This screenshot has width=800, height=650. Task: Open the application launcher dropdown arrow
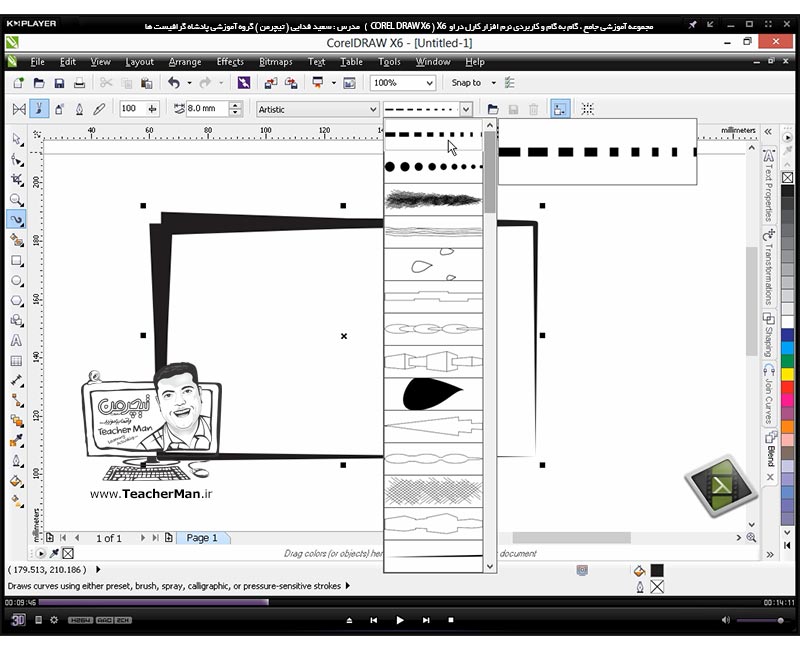334,83
